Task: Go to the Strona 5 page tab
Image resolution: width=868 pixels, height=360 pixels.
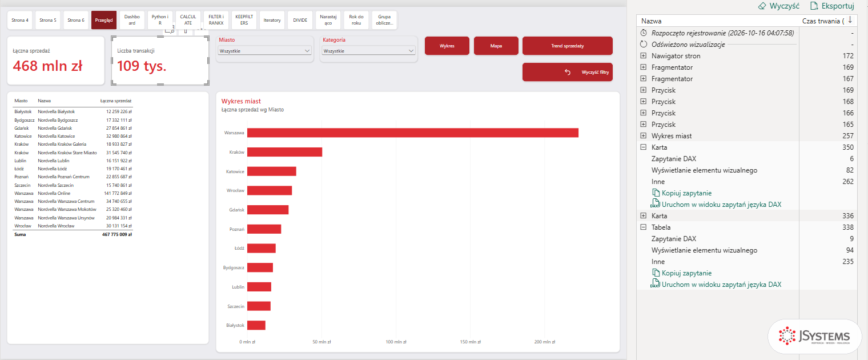Action: 48,20
